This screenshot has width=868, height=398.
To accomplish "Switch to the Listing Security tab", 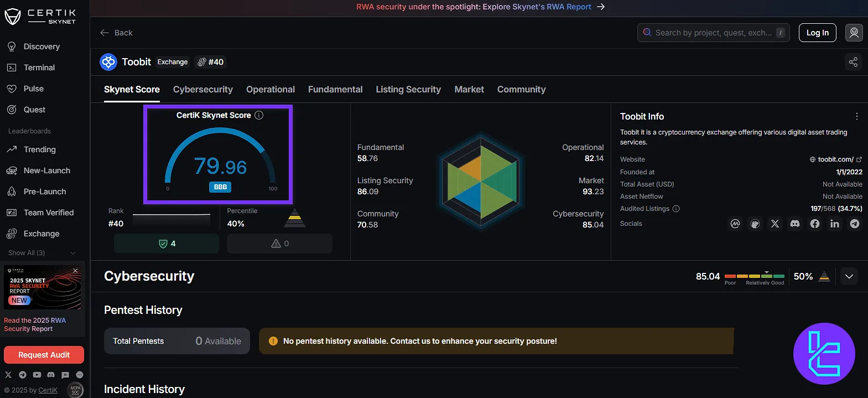I will pos(408,90).
